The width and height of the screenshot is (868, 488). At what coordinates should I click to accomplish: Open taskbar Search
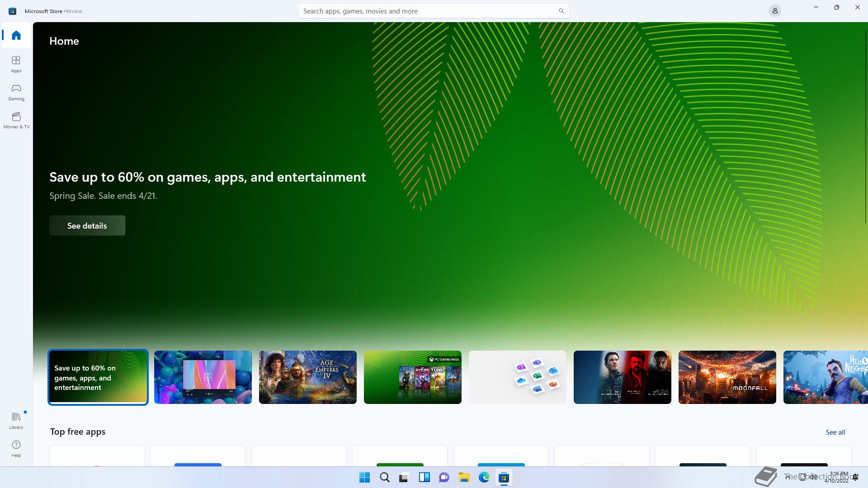coord(385,477)
